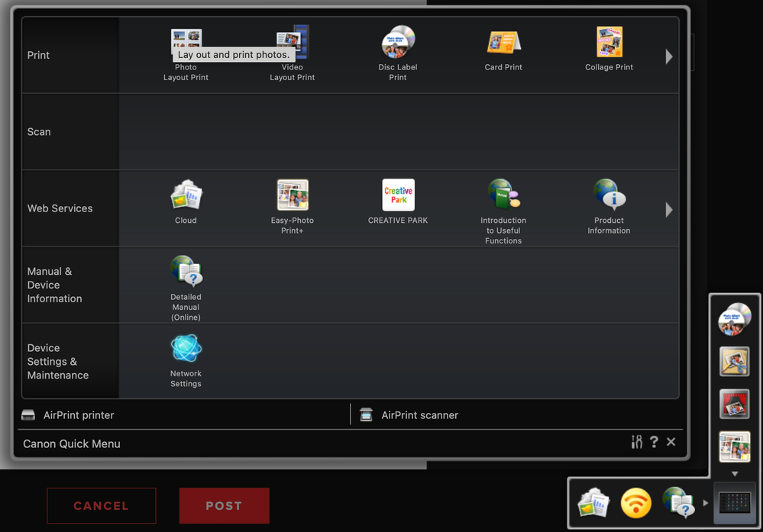Expand the sidebar shortcut list downward

pos(734,472)
